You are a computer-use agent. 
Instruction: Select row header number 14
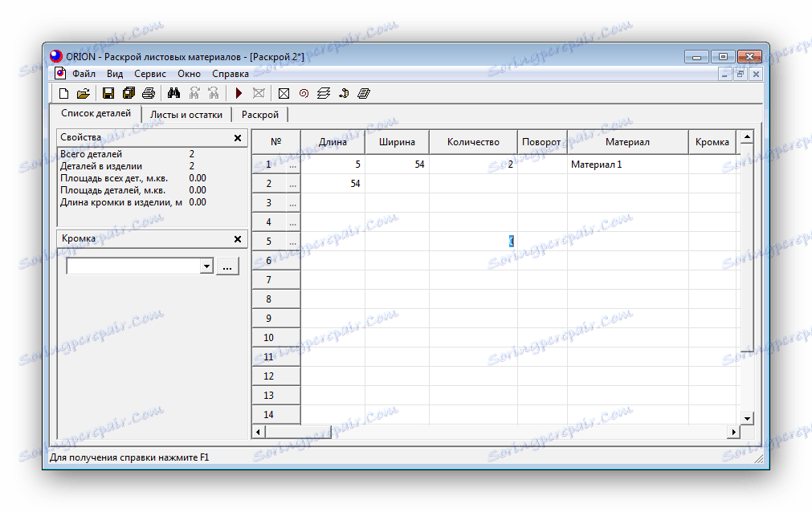point(276,415)
